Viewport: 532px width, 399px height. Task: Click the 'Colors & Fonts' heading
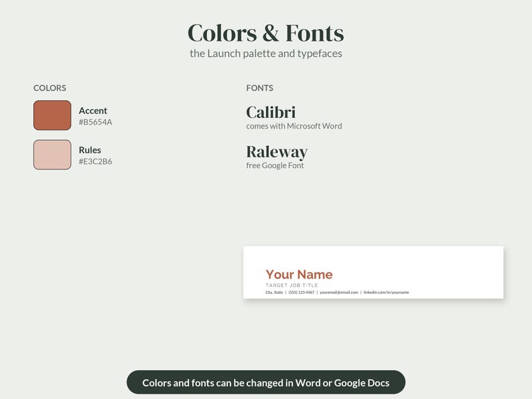(265, 33)
